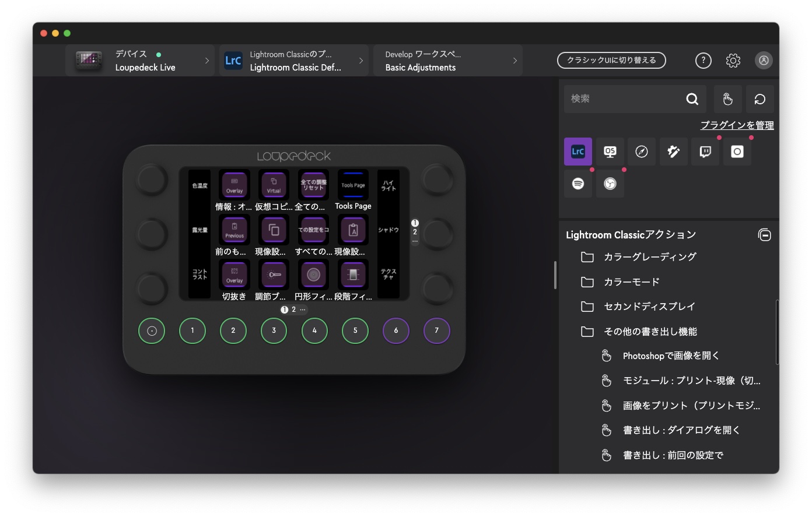Collapse all Lightroom Classic action folders
The width and height of the screenshot is (812, 517).
(x=764, y=234)
